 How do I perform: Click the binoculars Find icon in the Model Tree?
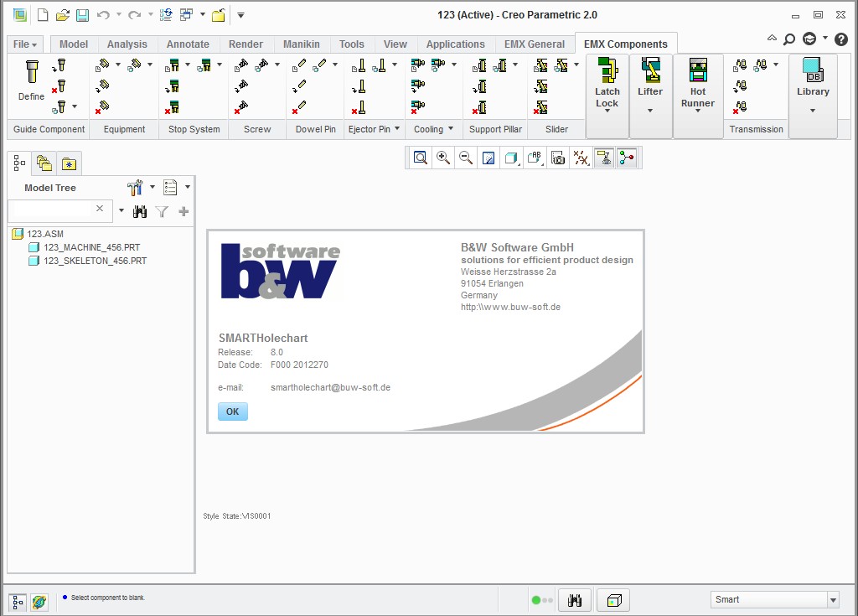pos(140,212)
